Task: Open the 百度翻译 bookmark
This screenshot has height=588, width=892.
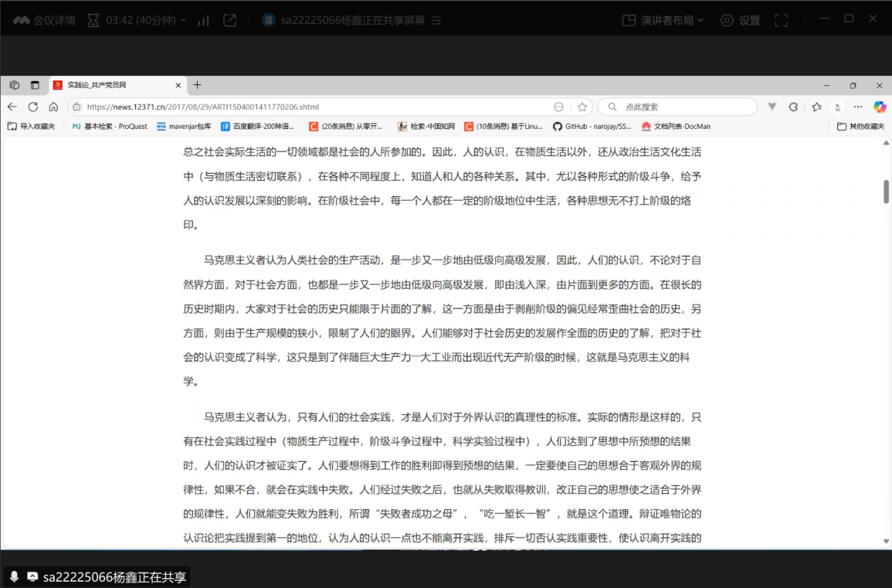Action: (x=258, y=126)
